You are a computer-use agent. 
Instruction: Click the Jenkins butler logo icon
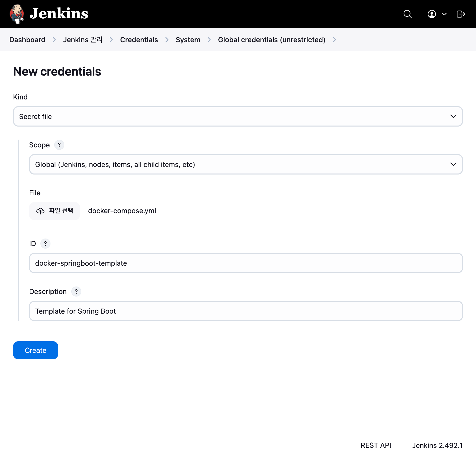17,14
